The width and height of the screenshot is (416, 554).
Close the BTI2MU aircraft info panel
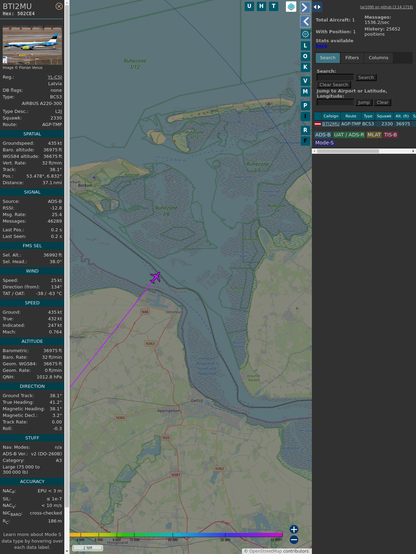[59, 6]
